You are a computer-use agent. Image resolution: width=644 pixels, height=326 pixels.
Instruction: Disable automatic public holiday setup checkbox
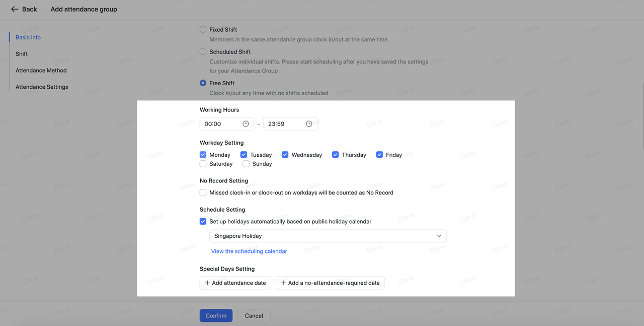point(203,221)
